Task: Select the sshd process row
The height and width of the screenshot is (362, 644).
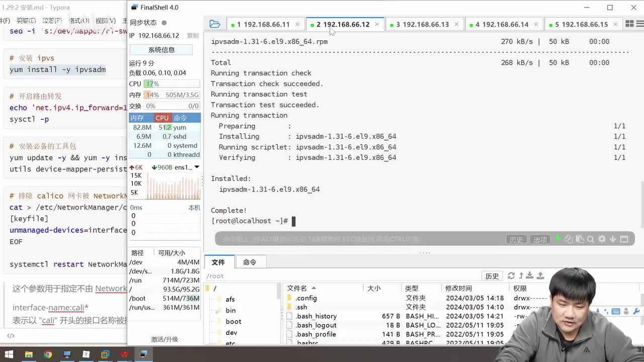Action: pos(165,136)
